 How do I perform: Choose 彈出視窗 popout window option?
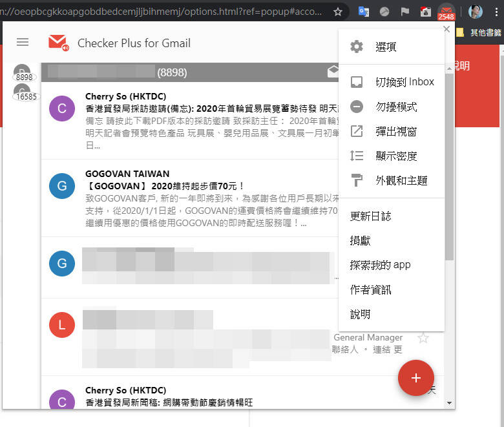392,131
